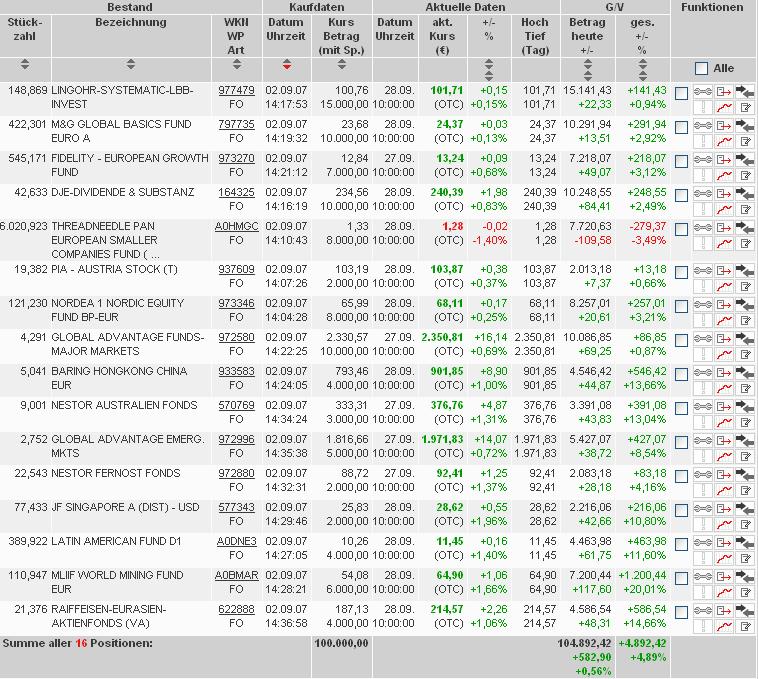
Task: Open note edit icon for DJE-DIVIDENDE & SUBSTANZ
Action: 745,209
